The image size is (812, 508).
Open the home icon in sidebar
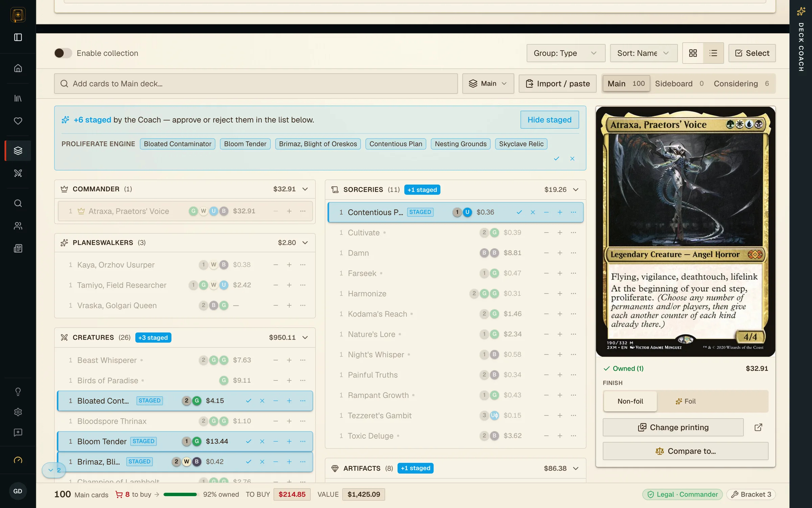point(18,68)
